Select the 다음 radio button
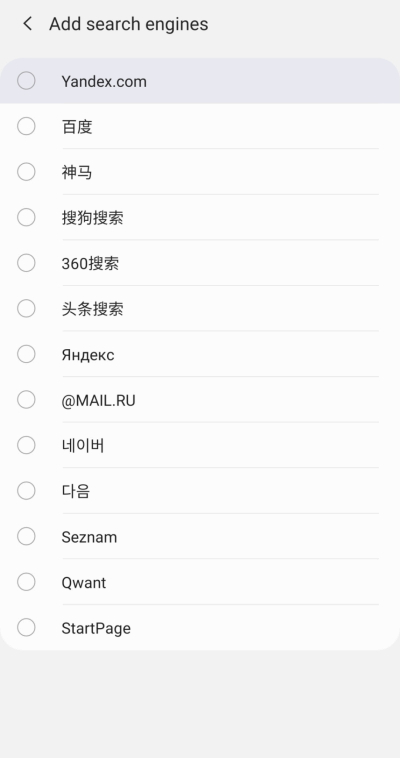 pos(26,491)
